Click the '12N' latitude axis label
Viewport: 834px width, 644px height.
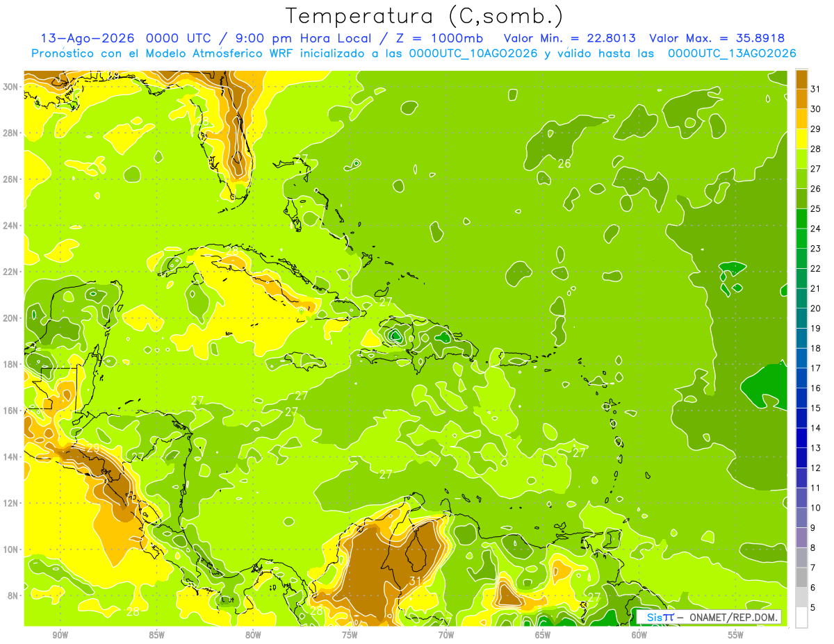[10, 503]
